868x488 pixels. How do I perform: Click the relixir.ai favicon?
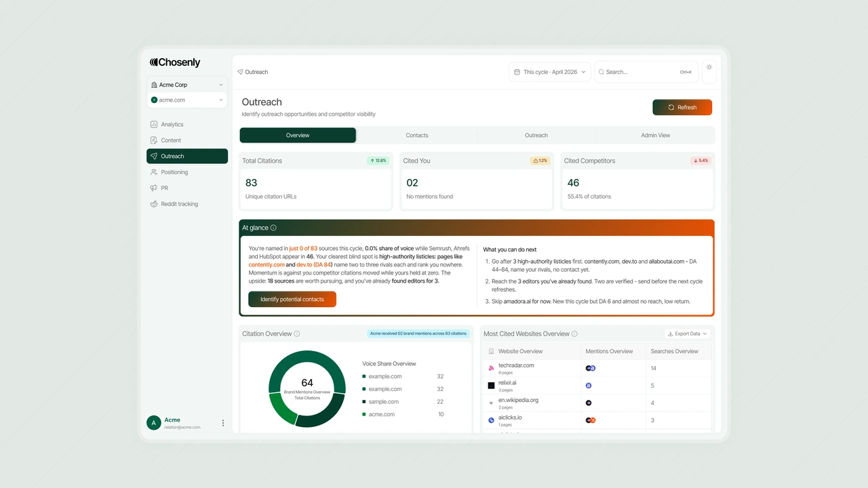[x=491, y=386]
